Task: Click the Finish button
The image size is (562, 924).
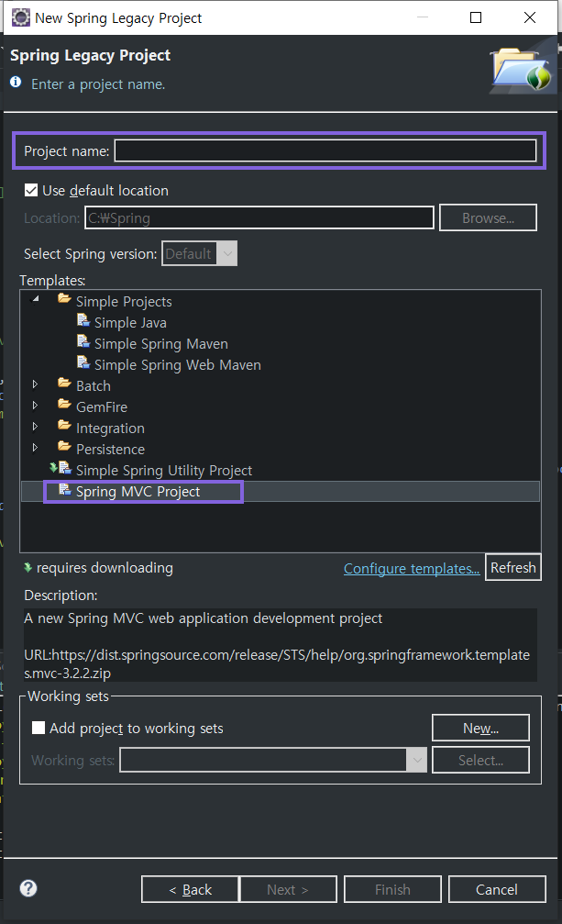Action: 392,888
